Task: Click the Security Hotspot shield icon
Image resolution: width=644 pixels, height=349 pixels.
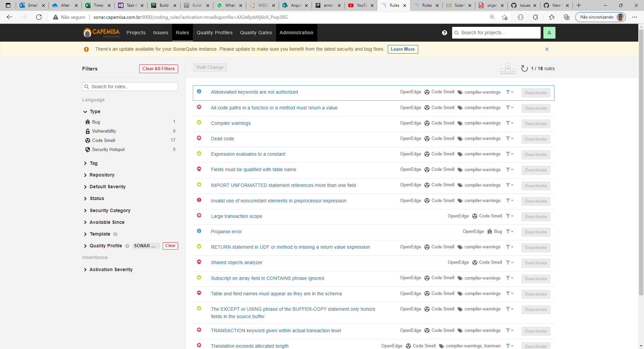Action: (88, 149)
